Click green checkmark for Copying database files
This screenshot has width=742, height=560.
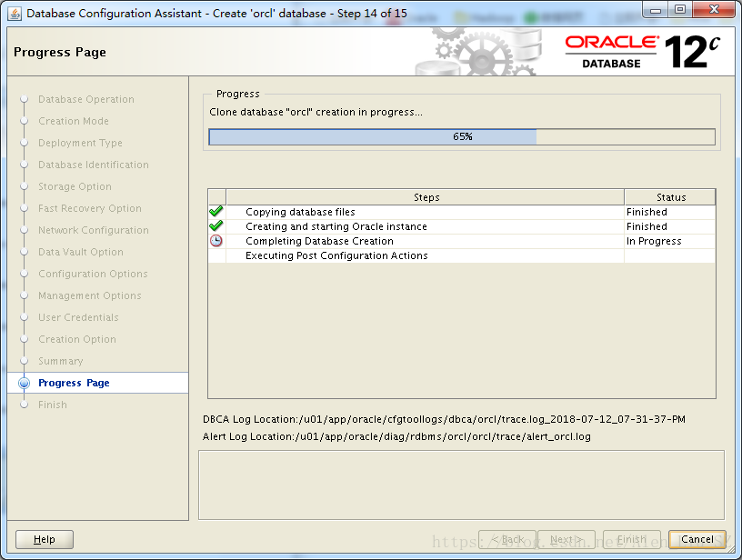[x=216, y=212]
